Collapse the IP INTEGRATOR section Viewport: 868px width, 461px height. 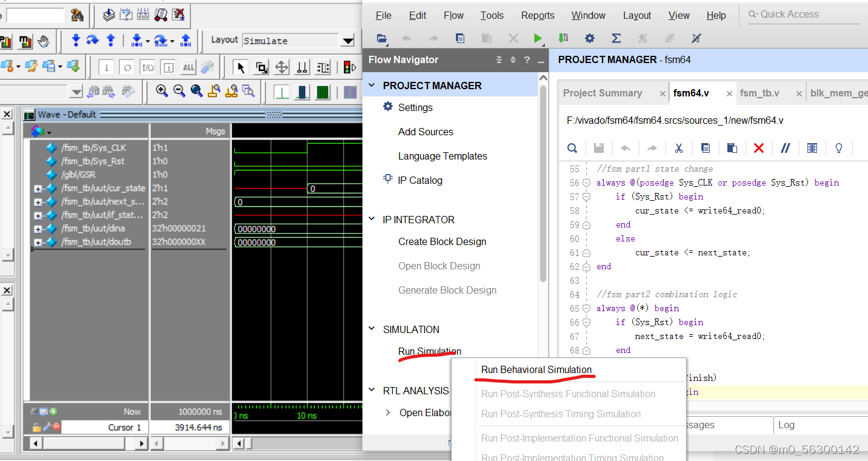click(x=372, y=219)
